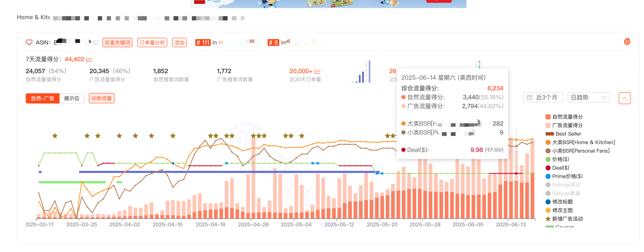This screenshot has height=252, width=644.
Task: Toggle 价格($) legend series
Action: point(557,159)
